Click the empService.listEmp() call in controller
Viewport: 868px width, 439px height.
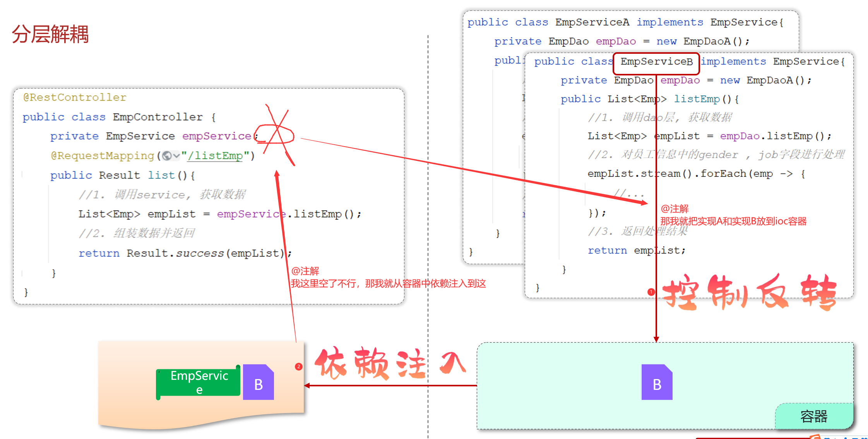click(289, 214)
